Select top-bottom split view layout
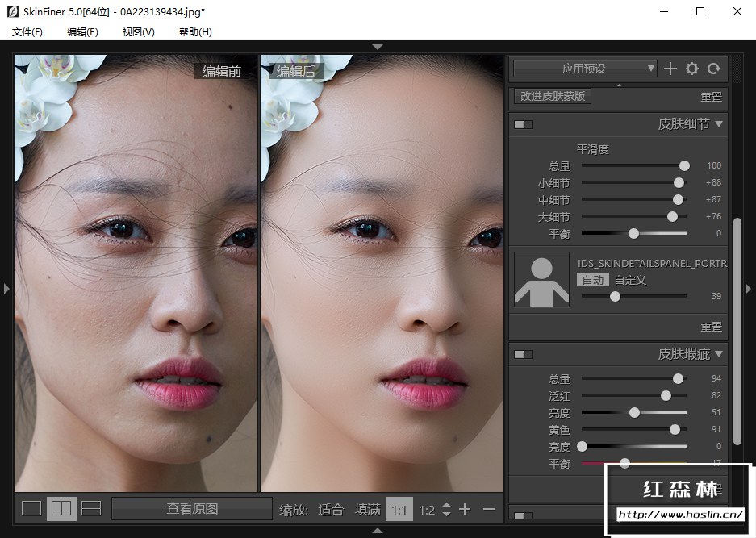The image size is (756, 538). [x=91, y=508]
